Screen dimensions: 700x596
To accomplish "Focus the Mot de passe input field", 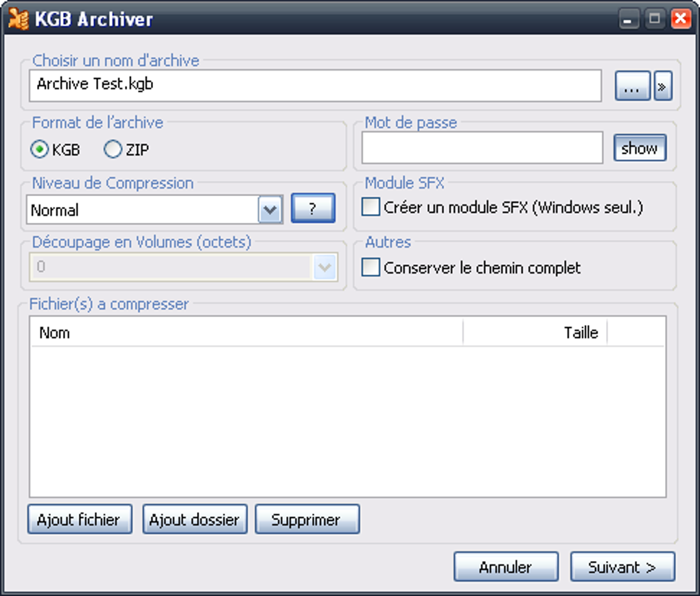I will point(482,147).
